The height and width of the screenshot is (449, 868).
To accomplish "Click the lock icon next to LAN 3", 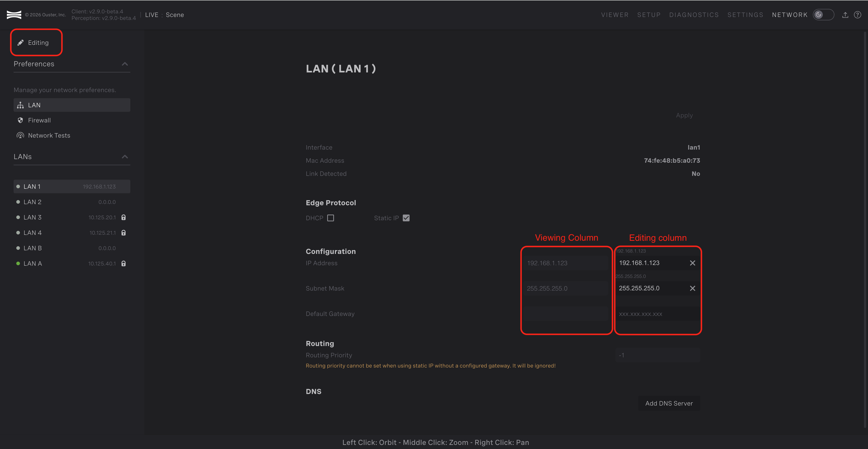I will coord(124,217).
